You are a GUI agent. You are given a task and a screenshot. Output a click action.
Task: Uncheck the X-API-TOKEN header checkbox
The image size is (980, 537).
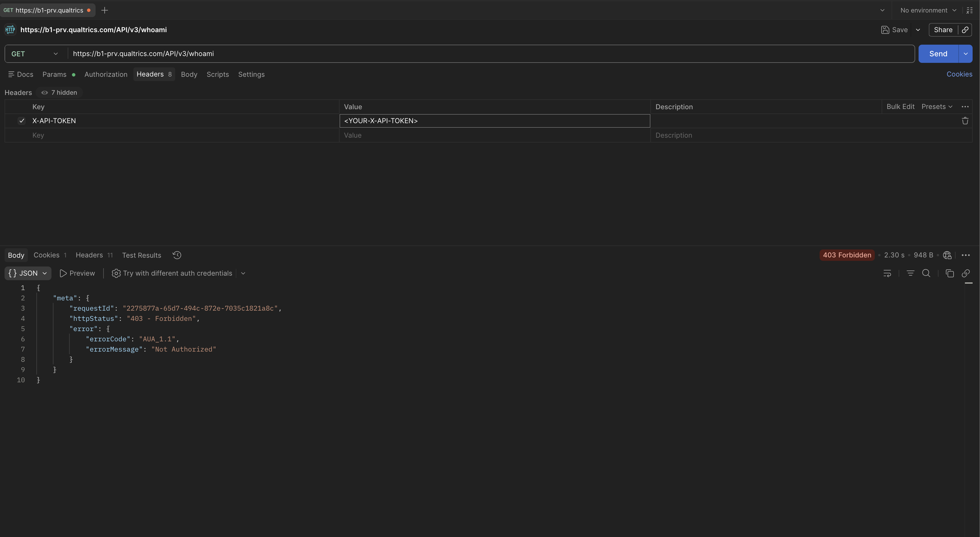[x=22, y=121]
